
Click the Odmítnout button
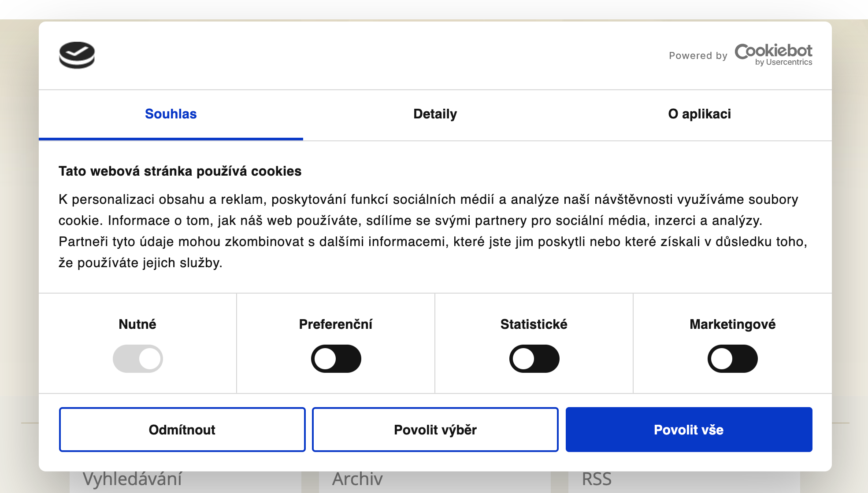182,430
